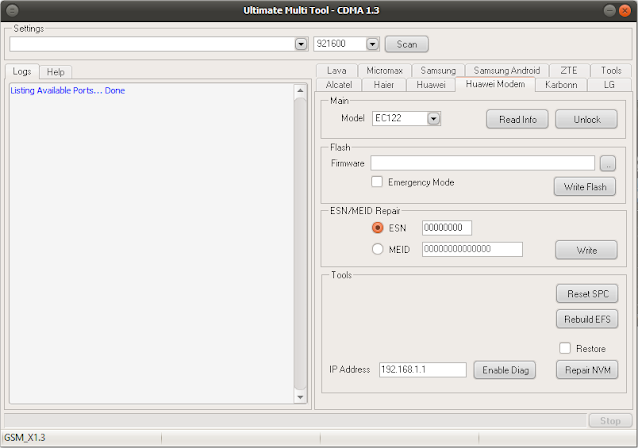Image resolution: width=638 pixels, height=448 pixels.
Task: Click the Unlock button
Action: 586,120
